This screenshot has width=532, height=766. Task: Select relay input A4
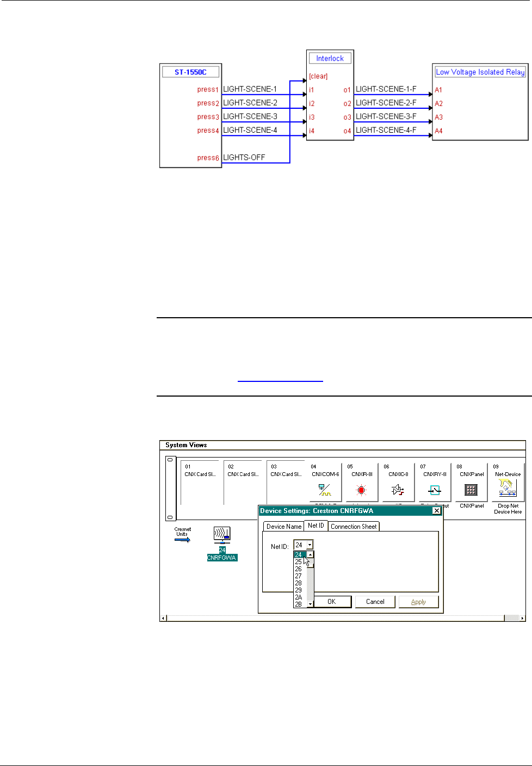click(x=438, y=131)
